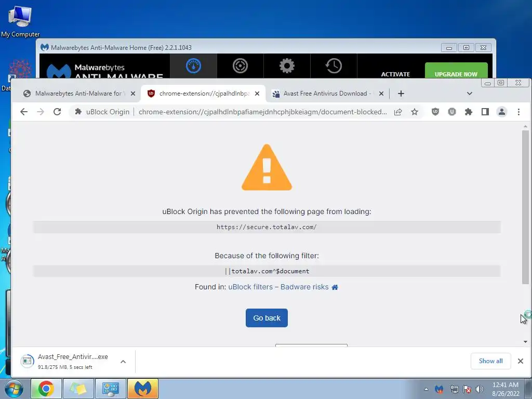Screen dimensions: 532x399
Task: Open the tab search dropdown chevron
Action: (x=470, y=94)
